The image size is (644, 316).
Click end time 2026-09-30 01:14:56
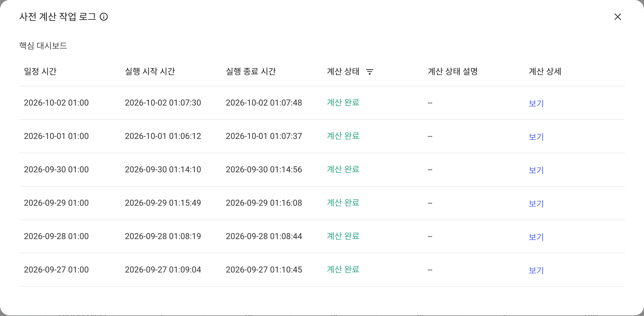[264, 170]
